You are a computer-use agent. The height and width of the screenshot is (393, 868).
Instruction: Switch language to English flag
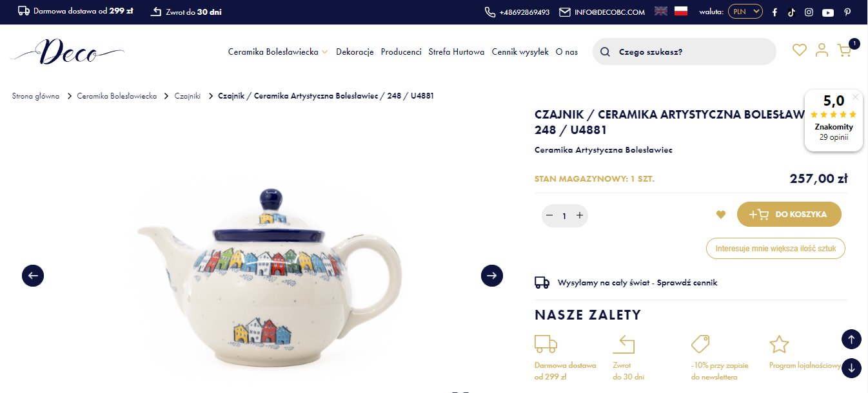tap(661, 11)
